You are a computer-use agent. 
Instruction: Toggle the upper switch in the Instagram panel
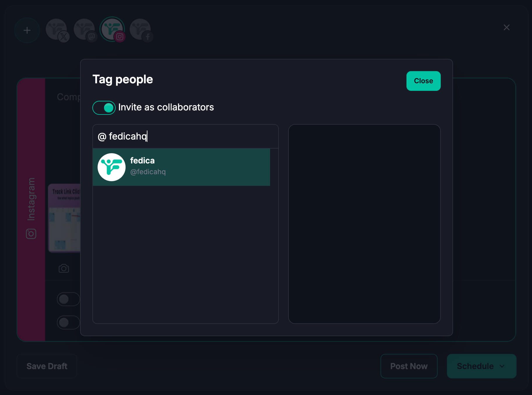click(68, 299)
